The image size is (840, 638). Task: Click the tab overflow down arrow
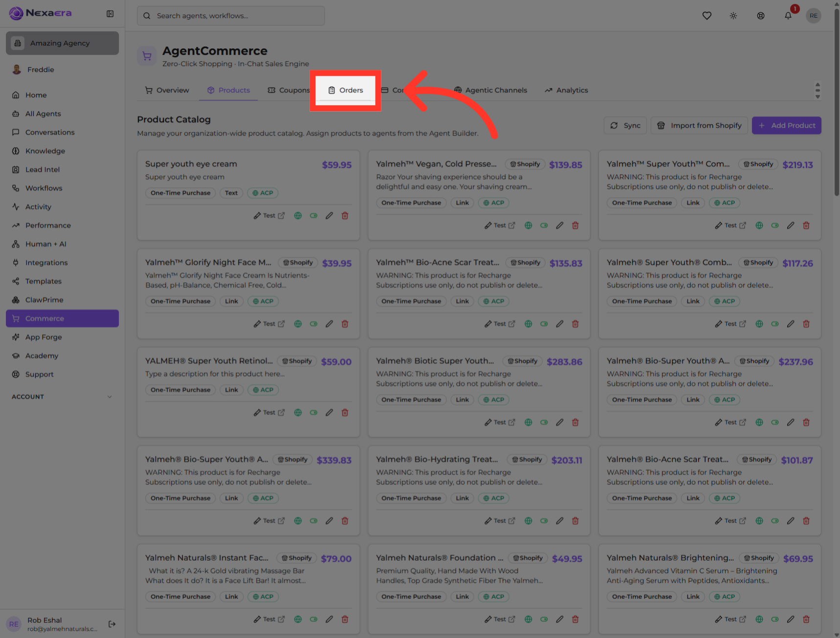[818, 96]
